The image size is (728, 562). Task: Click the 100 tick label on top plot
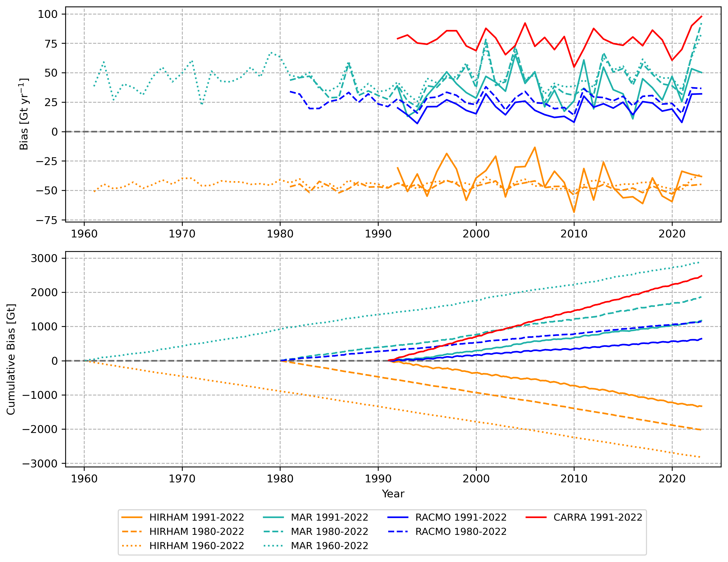point(48,14)
